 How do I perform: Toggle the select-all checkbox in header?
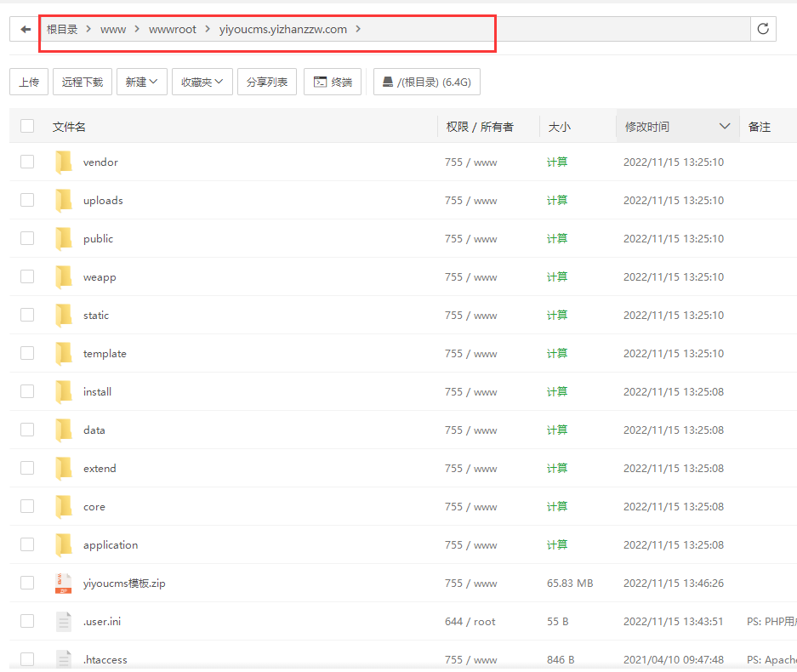click(27, 126)
